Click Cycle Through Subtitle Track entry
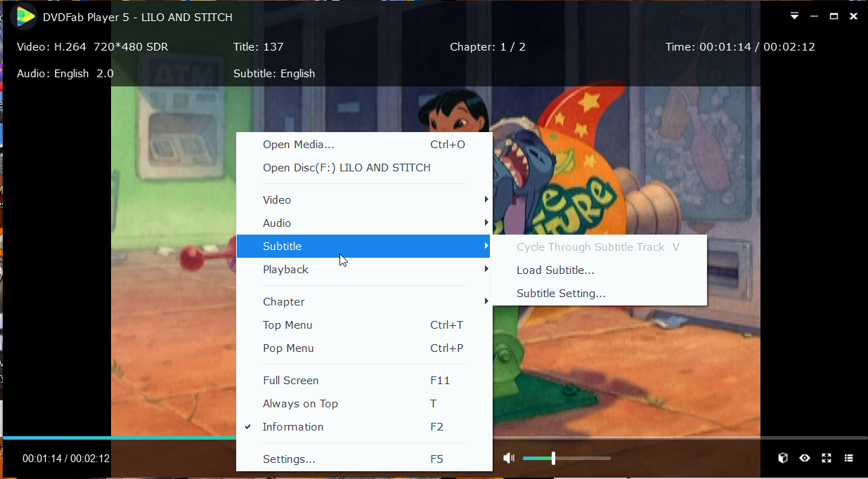Image resolution: width=868 pixels, height=479 pixels. (x=599, y=247)
